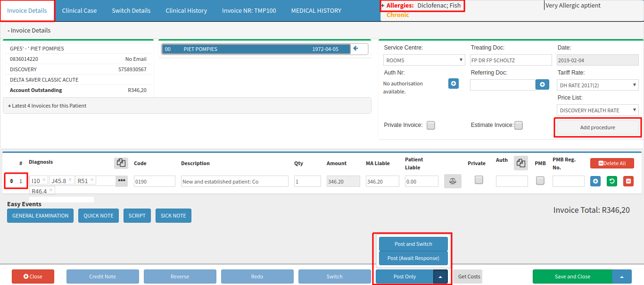Viewport: 644px width, 285px height.
Task: Focus the Treating Doc field
Action: [x=511, y=60]
